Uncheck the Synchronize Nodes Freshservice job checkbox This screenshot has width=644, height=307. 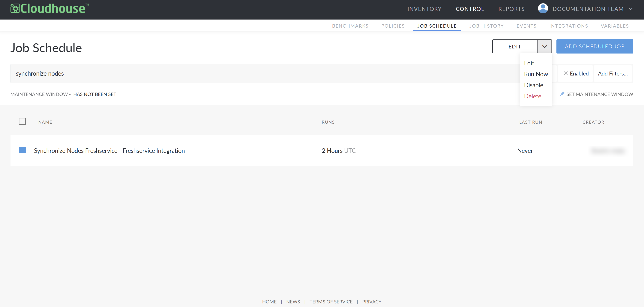[22, 150]
